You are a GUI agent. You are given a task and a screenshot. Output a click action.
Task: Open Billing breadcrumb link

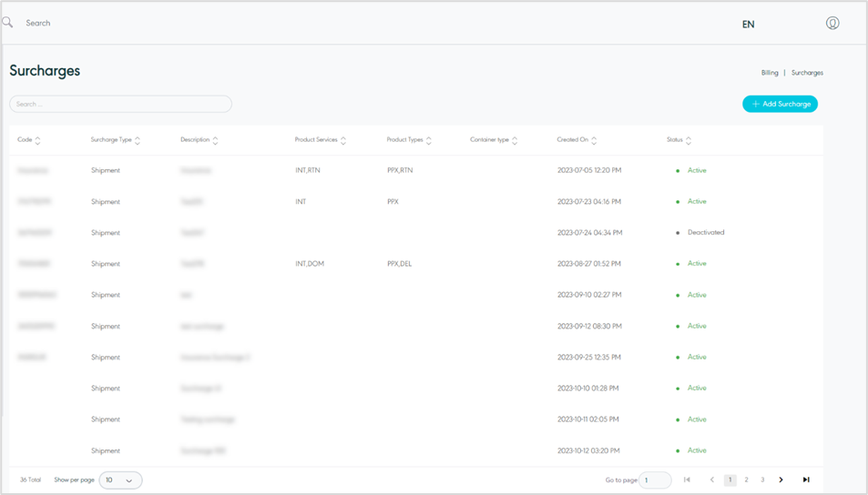pos(770,73)
